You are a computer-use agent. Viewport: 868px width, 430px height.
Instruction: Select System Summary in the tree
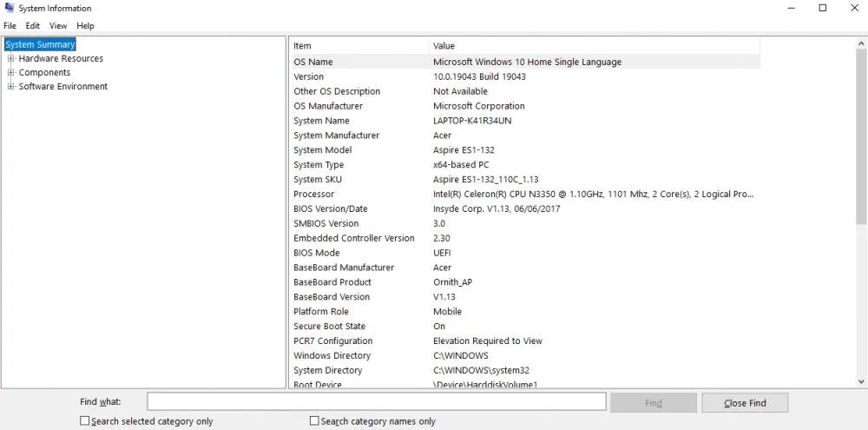40,44
